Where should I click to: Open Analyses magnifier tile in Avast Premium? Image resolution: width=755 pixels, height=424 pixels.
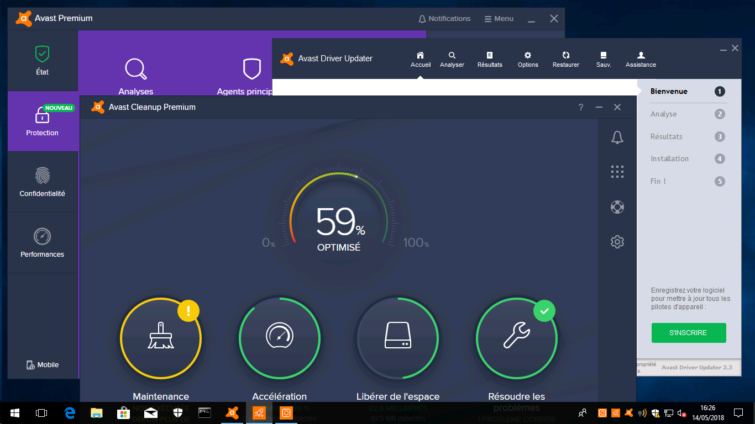136,76
